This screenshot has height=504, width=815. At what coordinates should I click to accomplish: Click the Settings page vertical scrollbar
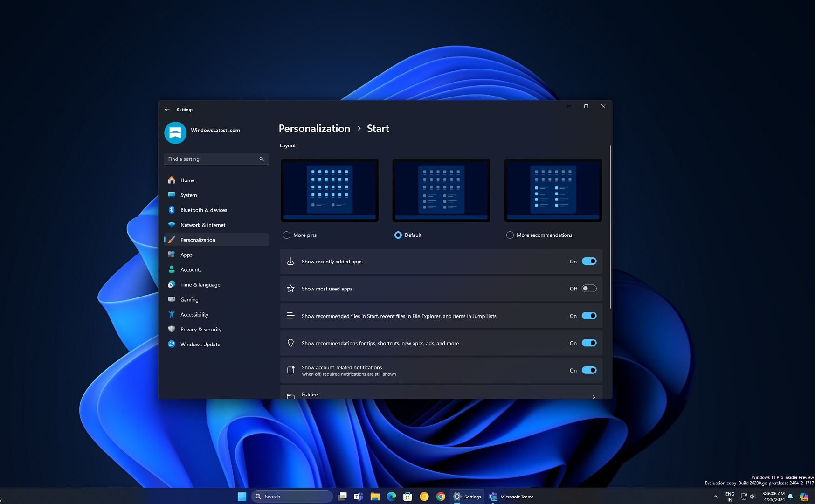pos(610,227)
